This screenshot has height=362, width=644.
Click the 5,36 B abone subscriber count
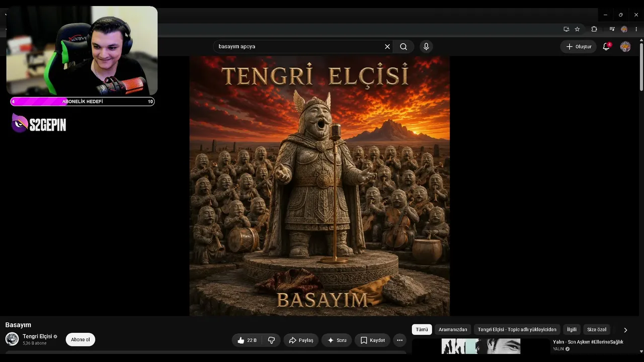pyautogui.click(x=34, y=343)
